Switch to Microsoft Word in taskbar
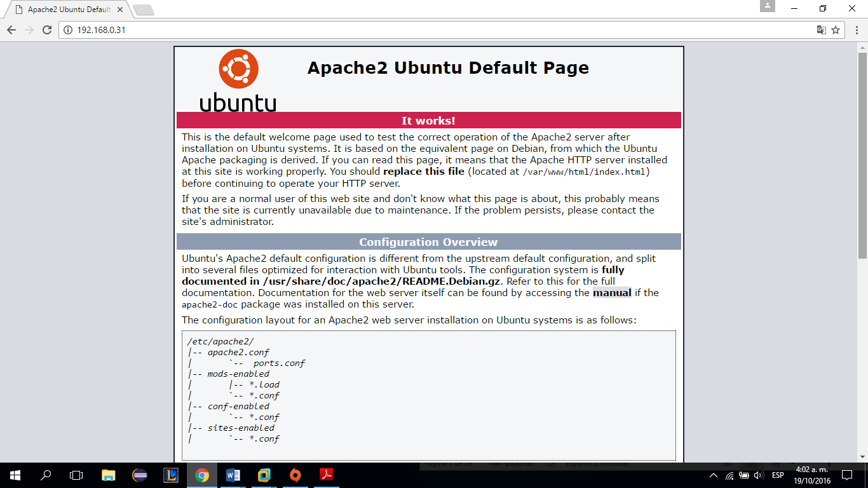 233,475
